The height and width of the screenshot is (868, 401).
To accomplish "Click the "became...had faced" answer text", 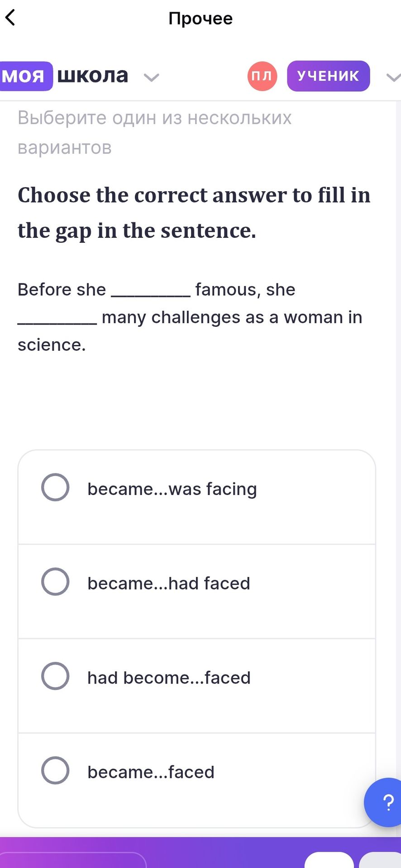I will 169,583.
